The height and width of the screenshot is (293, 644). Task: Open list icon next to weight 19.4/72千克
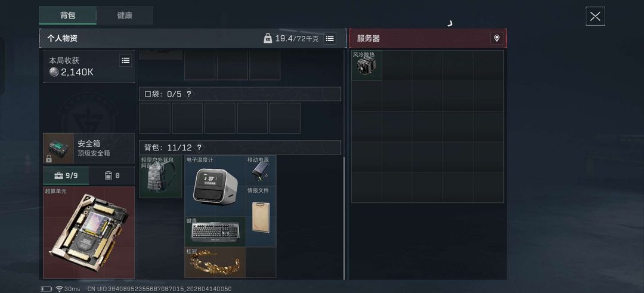pyautogui.click(x=329, y=38)
